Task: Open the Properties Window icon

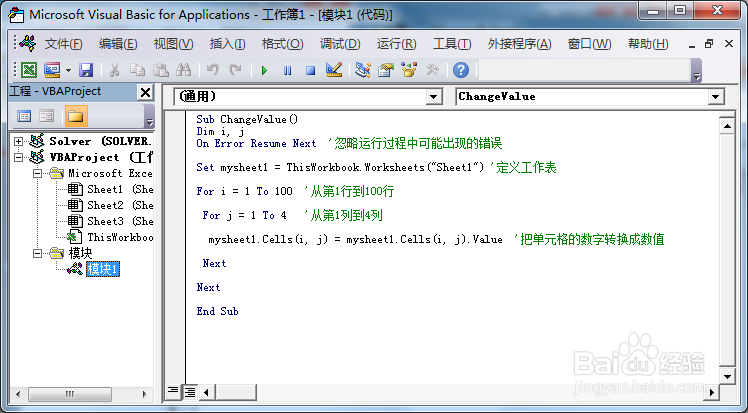Action: (385, 70)
